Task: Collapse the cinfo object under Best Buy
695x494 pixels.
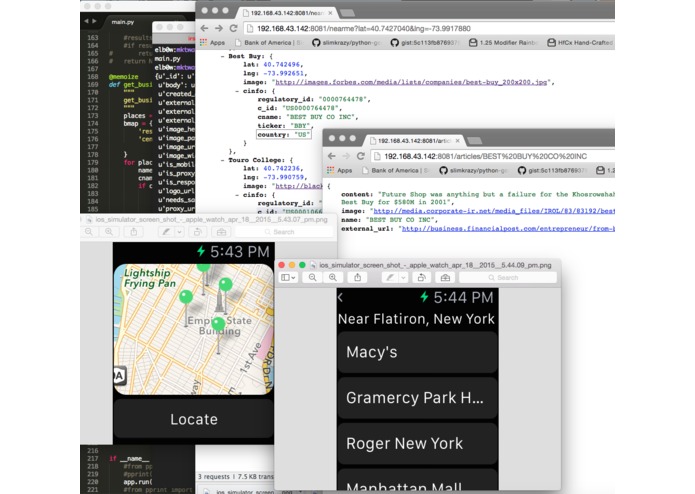Action: click(x=237, y=91)
